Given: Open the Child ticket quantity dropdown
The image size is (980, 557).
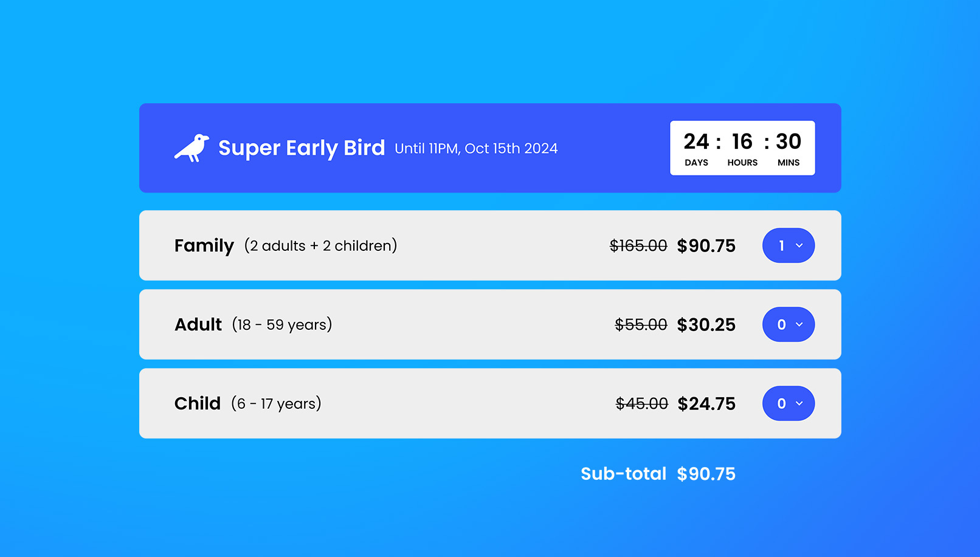Looking at the screenshot, I should point(788,403).
